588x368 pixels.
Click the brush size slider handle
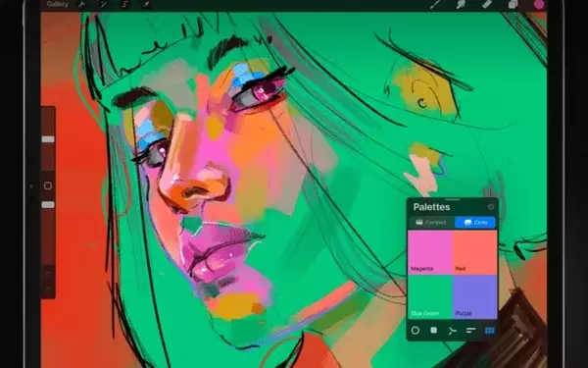point(48,139)
